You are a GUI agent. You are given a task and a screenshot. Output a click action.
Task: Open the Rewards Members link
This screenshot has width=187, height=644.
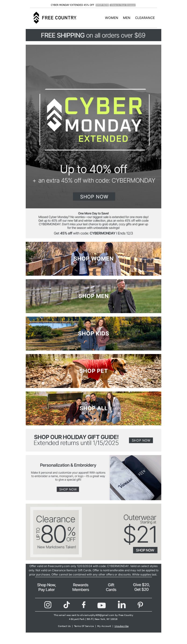[80, 587]
